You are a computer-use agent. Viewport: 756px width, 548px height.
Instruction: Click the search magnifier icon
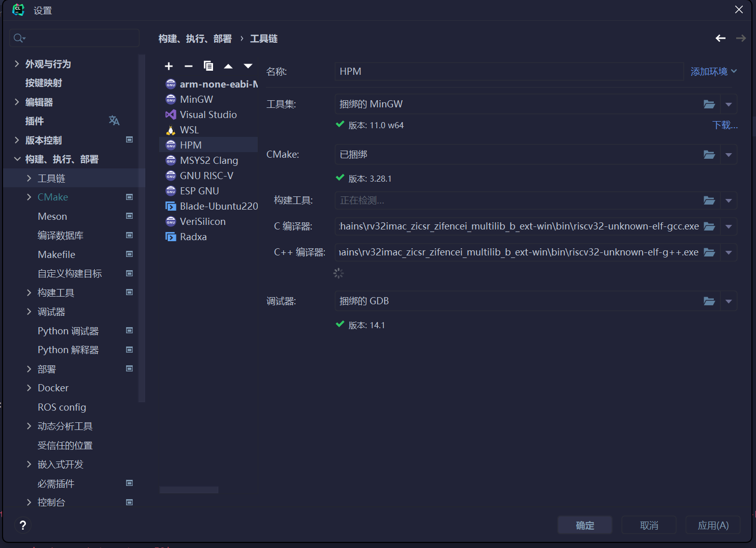[19, 38]
